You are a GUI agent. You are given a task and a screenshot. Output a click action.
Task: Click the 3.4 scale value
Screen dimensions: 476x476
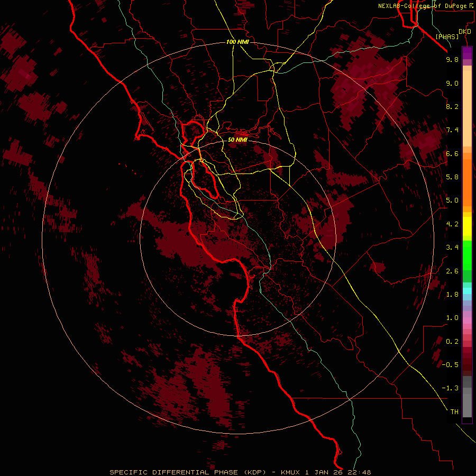click(x=452, y=248)
